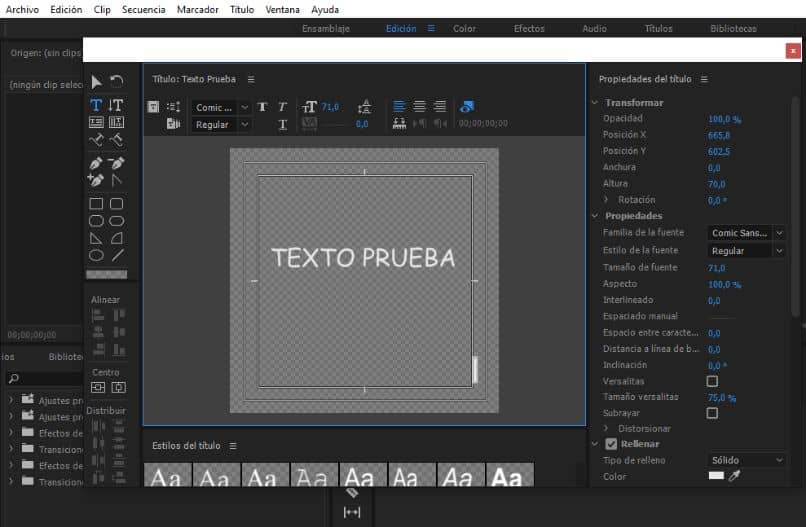The image size is (806, 527).
Task: Toggle the Subrayar checkbox
Action: pyautogui.click(x=712, y=412)
